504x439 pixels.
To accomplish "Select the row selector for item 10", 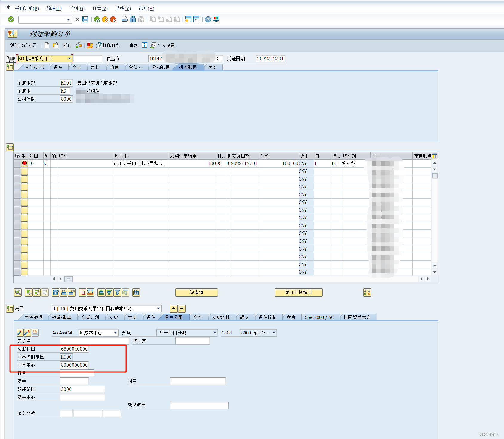I will tap(17, 163).
